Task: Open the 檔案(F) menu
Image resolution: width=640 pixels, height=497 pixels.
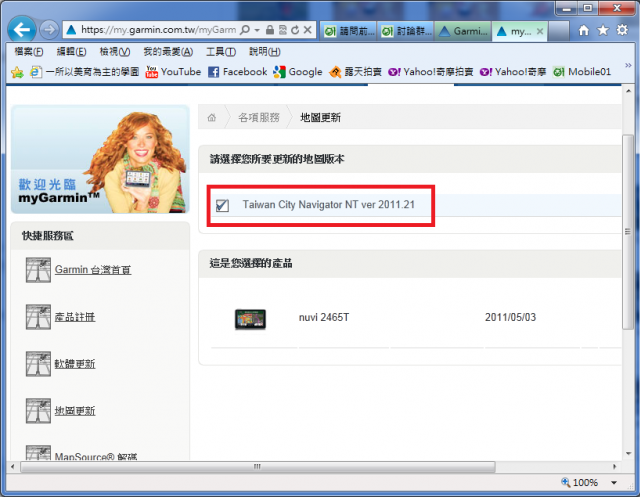Action: (x=29, y=52)
